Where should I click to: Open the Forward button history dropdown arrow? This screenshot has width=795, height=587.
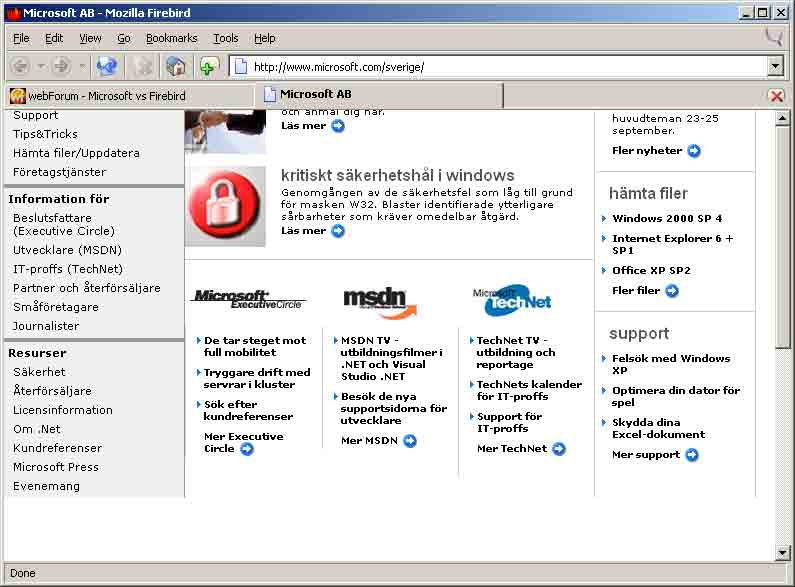click(82, 66)
